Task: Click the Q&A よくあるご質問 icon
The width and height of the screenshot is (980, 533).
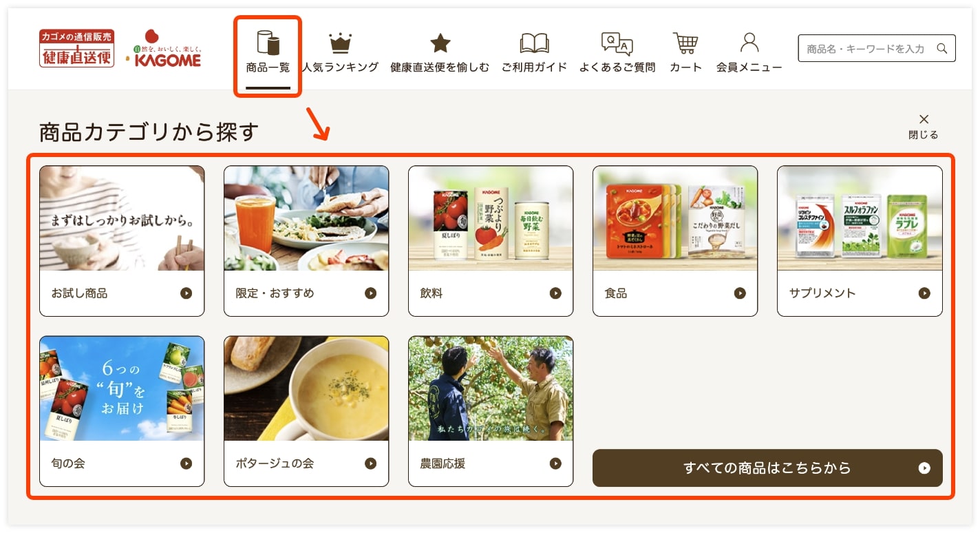Action: point(617,43)
